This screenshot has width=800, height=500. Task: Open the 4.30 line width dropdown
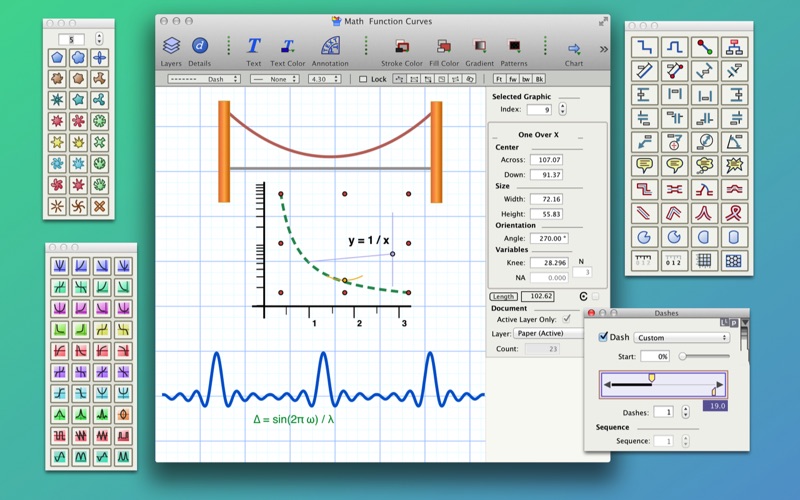pos(324,79)
